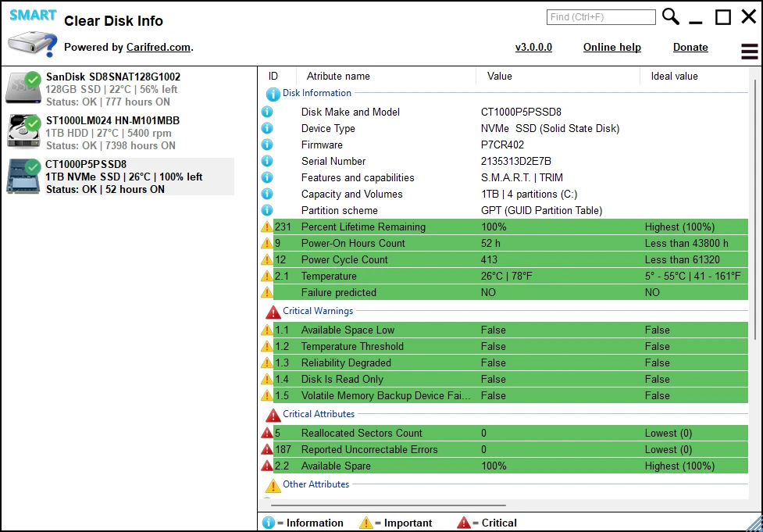
Task: Click info icon beside Device Type
Action: [x=267, y=128]
